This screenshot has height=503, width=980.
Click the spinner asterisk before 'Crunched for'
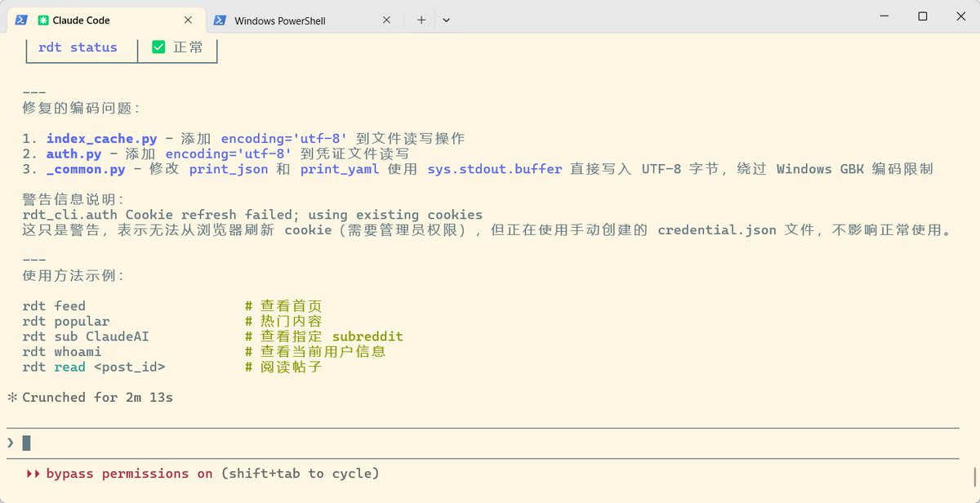point(12,398)
